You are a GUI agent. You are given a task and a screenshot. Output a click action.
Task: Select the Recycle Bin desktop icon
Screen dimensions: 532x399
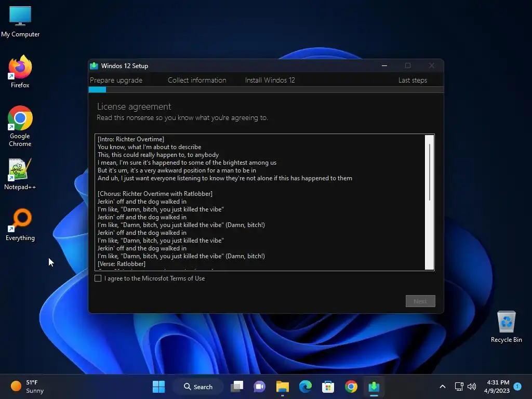[x=506, y=327]
